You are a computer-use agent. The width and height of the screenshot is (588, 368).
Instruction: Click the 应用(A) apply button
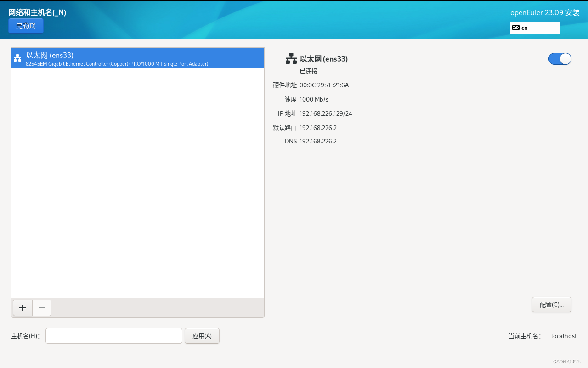click(x=202, y=336)
